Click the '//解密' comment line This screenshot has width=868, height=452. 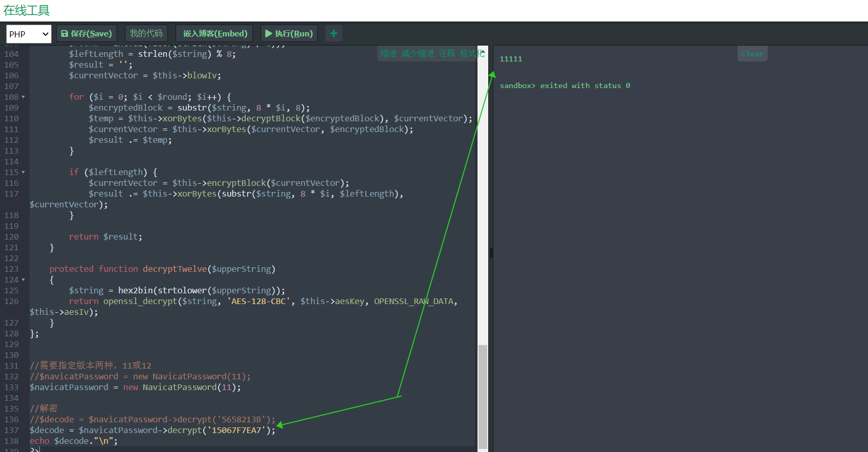pos(44,408)
